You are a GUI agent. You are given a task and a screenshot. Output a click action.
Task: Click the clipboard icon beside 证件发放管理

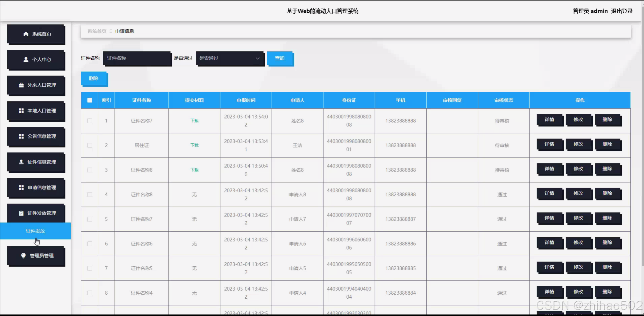click(x=21, y=213)
